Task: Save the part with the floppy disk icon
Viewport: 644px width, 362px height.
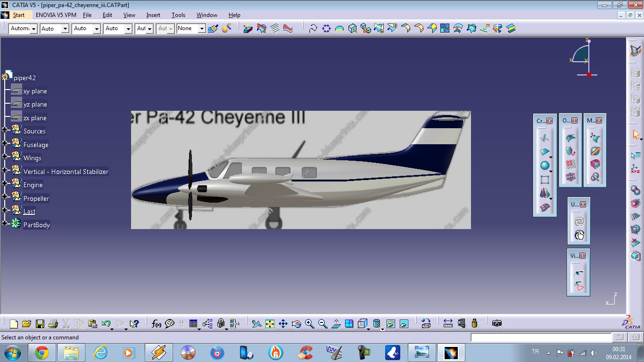Action: [40, 324]
